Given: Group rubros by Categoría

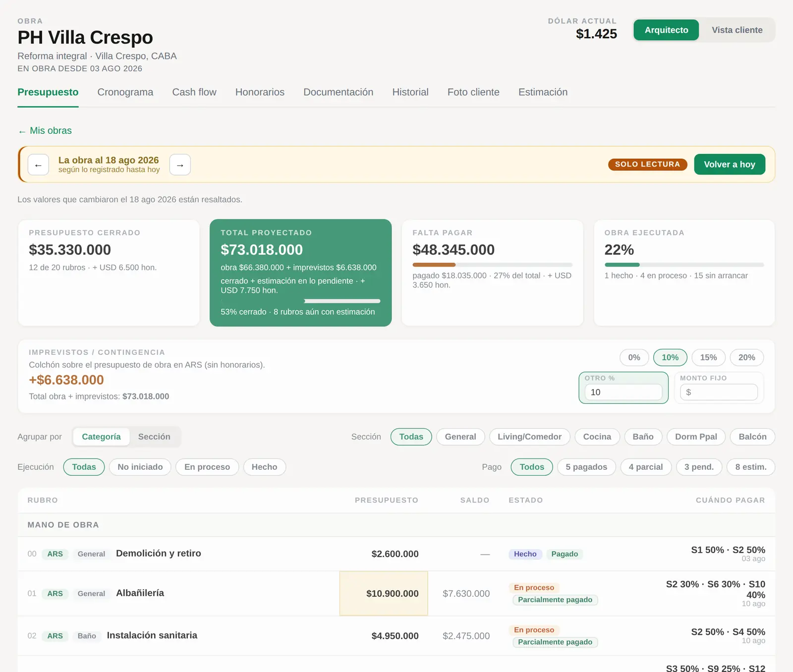Looking at the screenshot, I should click(x=101, y=437).
